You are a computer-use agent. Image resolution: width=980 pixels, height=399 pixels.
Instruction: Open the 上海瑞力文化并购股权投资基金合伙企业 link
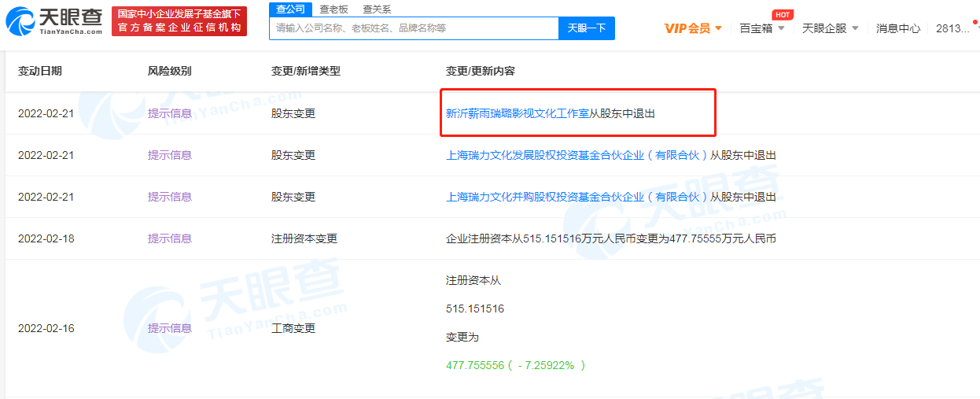point(577,197)
